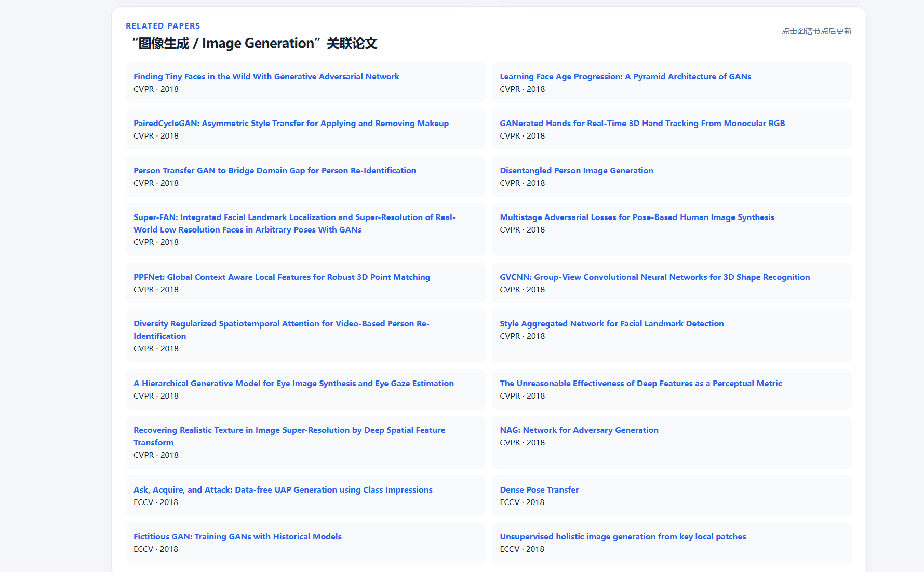924x572 pixels.
Task: Open 'Person Transfer GAN to Bridge Domain Gap'
Action: 275,171
